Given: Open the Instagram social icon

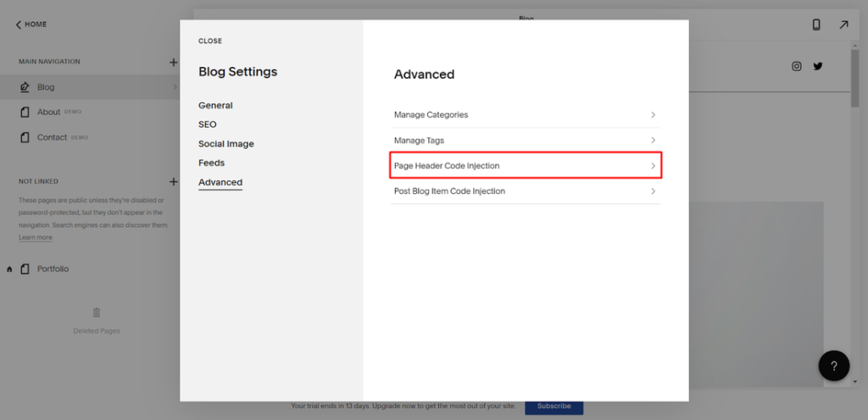Looking at the screenshot, I should click(x=797, y=66).
